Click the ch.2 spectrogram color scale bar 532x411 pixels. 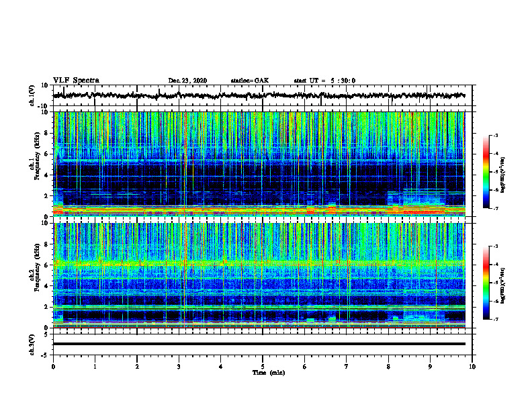coord(486,283)
